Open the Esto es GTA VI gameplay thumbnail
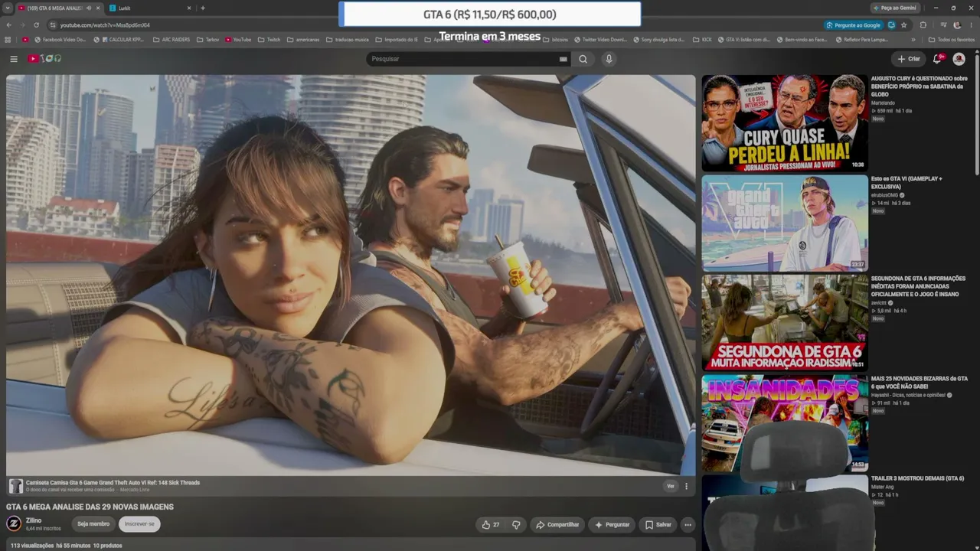This screenshot has width=980, height=551. (785, 223)
